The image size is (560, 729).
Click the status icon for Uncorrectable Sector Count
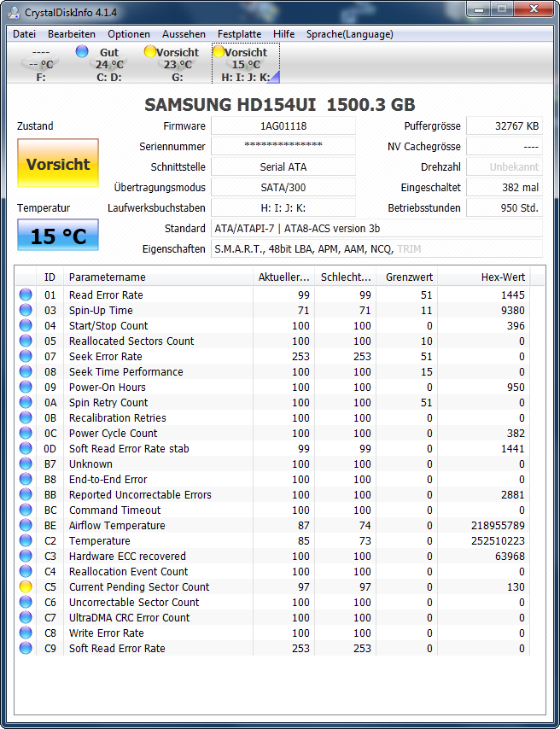tap(26, 602)
